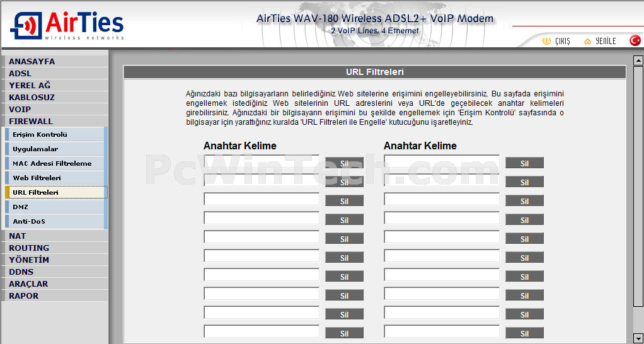Select Web Filtreleri submenu item
644x344 pixels.
[56, 178]
